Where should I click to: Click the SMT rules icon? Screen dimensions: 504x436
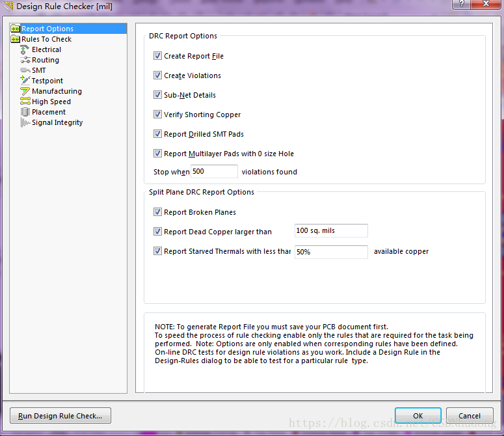[25, 70]
